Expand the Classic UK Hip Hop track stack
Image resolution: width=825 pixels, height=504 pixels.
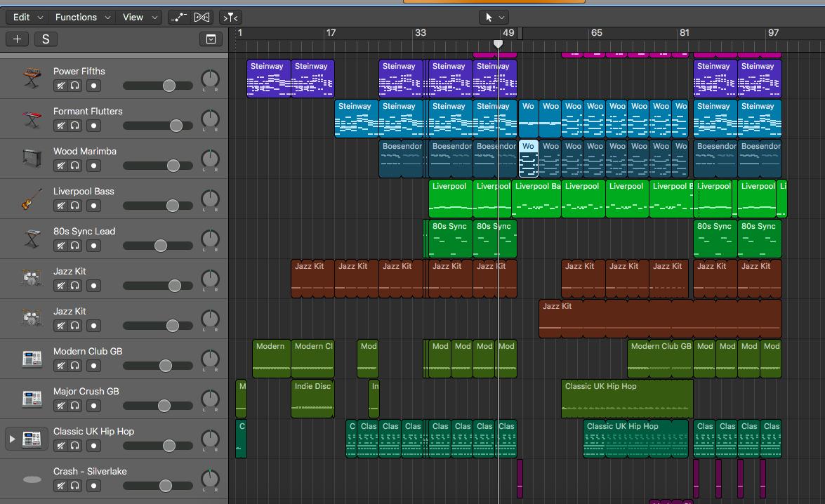coord(12,438)
